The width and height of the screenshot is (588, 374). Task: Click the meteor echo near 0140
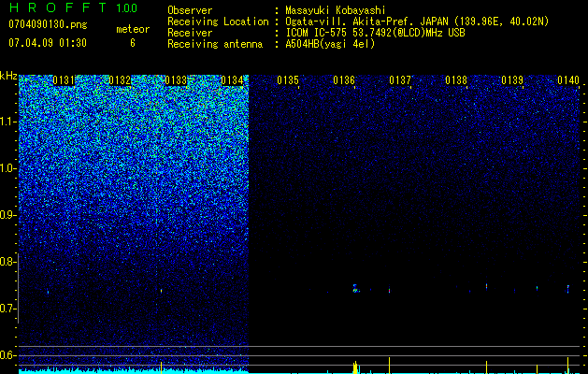point(567,289)
